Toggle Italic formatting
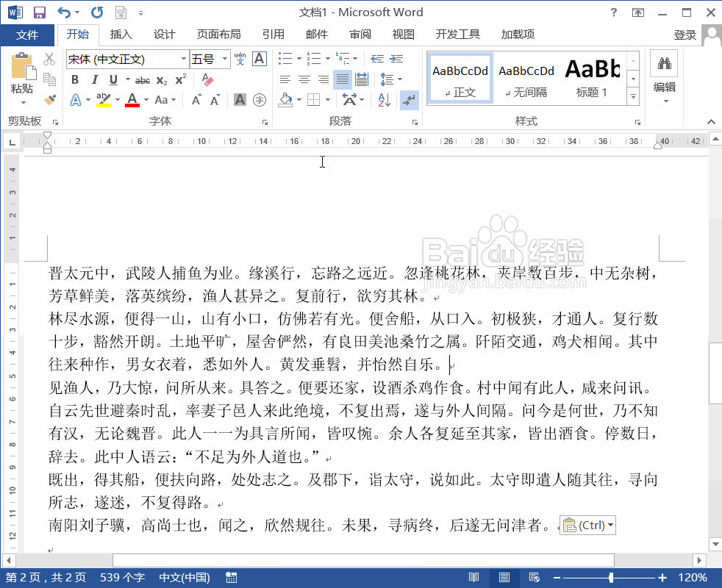This screenshot has height=588, width=722. (94, 79)
